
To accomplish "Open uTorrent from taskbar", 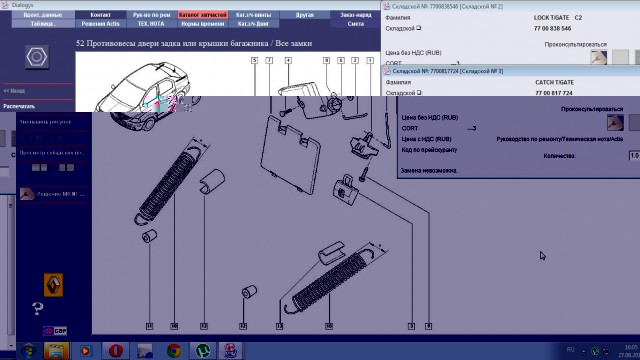I will click(202, 351).
